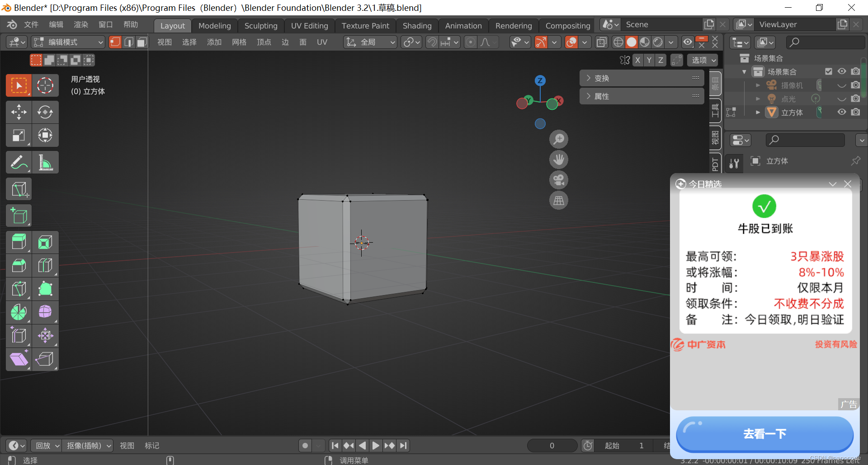This screenshot has width=868, height=465.
Task: Enable vertex select mode
Action: tap(115, 42)
